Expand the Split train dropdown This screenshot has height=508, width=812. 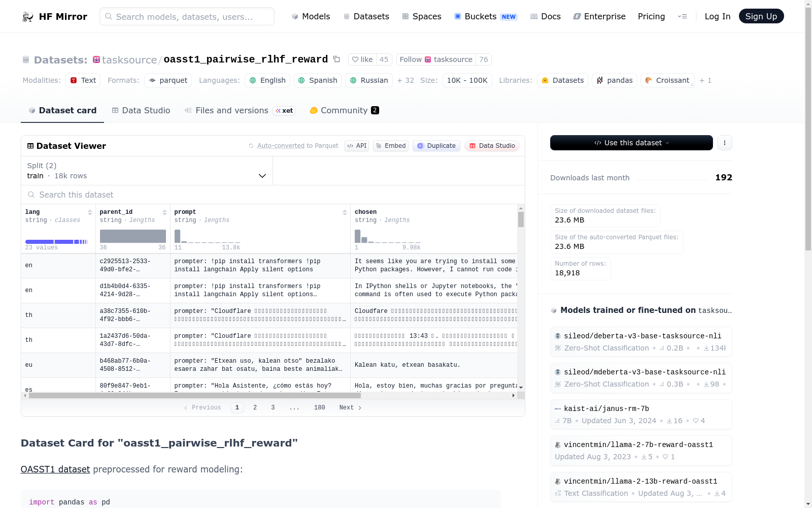point(147,171)
